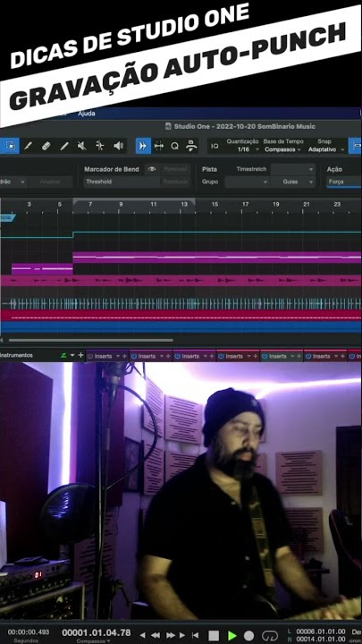Open the Ajuda menu
Viewport: 362px width, 644px height.
(x=87, y=114)
